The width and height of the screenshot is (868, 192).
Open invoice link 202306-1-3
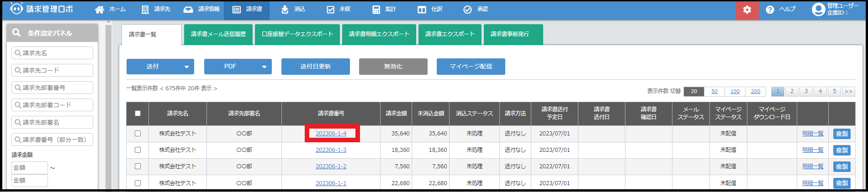point(331,150)
